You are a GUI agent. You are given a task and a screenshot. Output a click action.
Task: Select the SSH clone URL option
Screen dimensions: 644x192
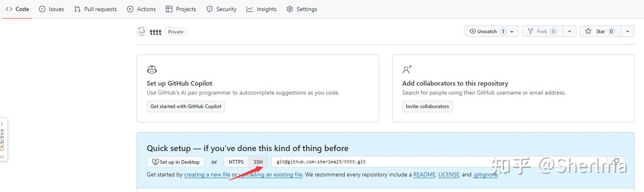pyautogui.click(x=258, y=162)
